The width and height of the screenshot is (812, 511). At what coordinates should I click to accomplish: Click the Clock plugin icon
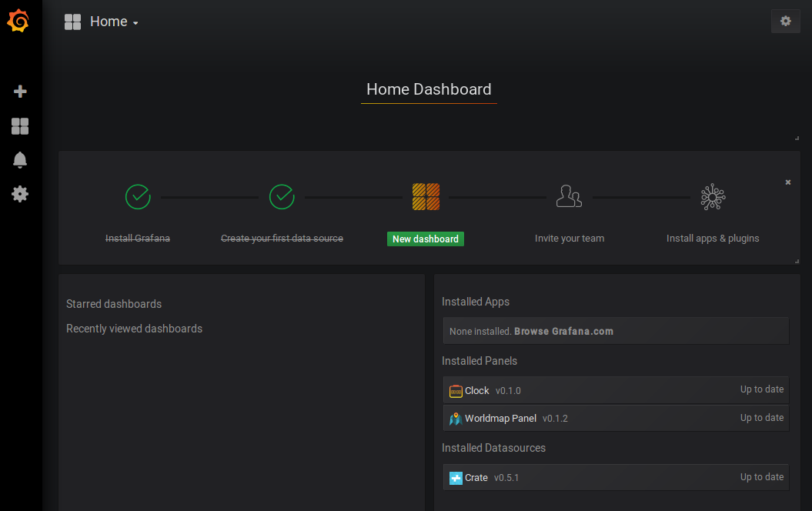456,391
